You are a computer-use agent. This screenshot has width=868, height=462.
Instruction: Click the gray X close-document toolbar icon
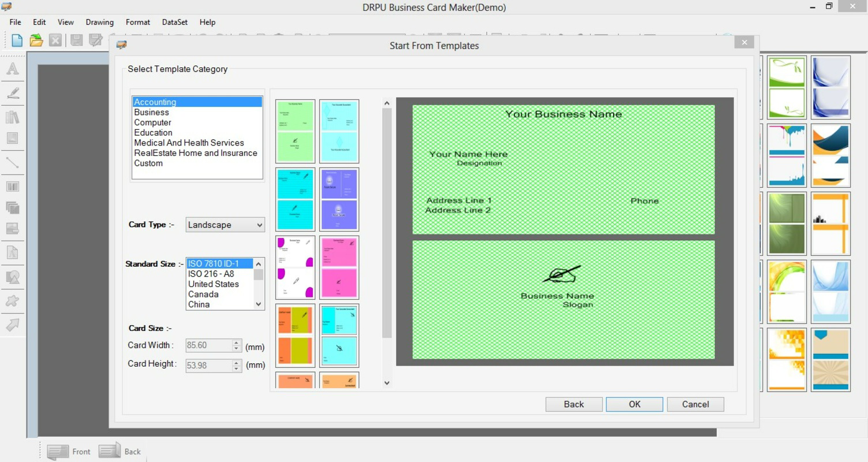[55, 40]
